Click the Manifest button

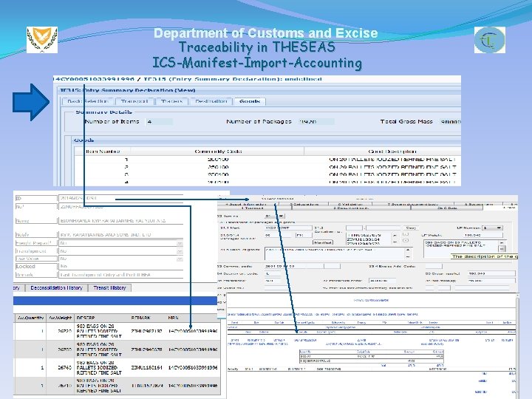(323, 242)
